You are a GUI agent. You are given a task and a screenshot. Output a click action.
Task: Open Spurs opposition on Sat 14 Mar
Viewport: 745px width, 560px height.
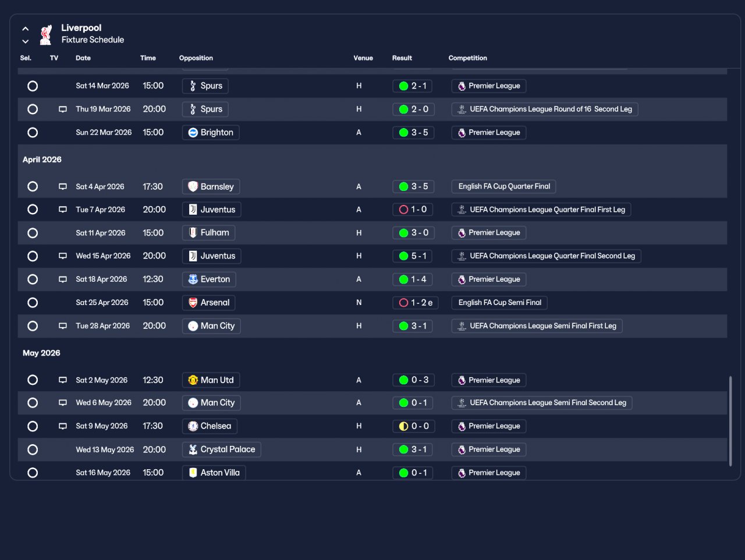[x=205, y=86]
